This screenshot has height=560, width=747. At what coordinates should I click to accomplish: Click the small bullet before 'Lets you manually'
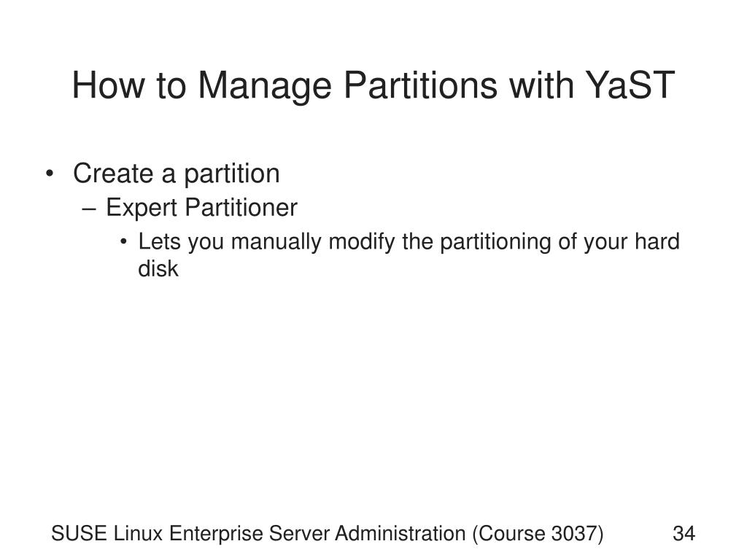124,242
